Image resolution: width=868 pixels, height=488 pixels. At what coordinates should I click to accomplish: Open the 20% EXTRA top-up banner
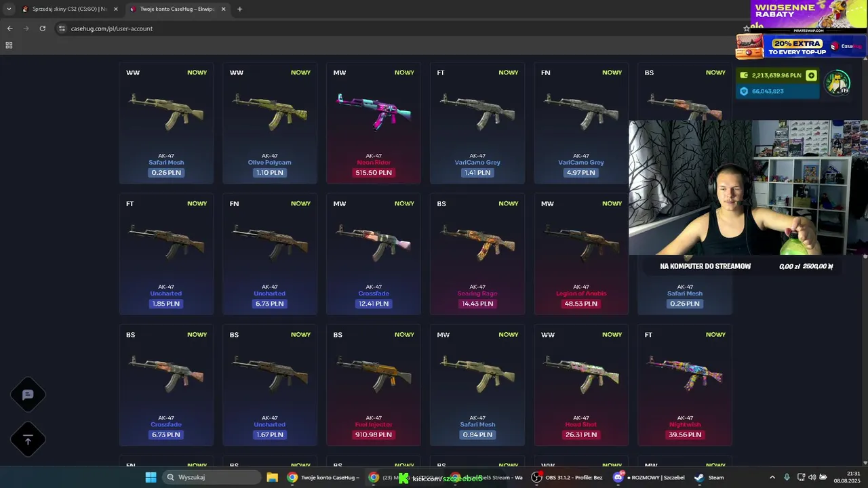pyautogui.click(x=800, y=47)
